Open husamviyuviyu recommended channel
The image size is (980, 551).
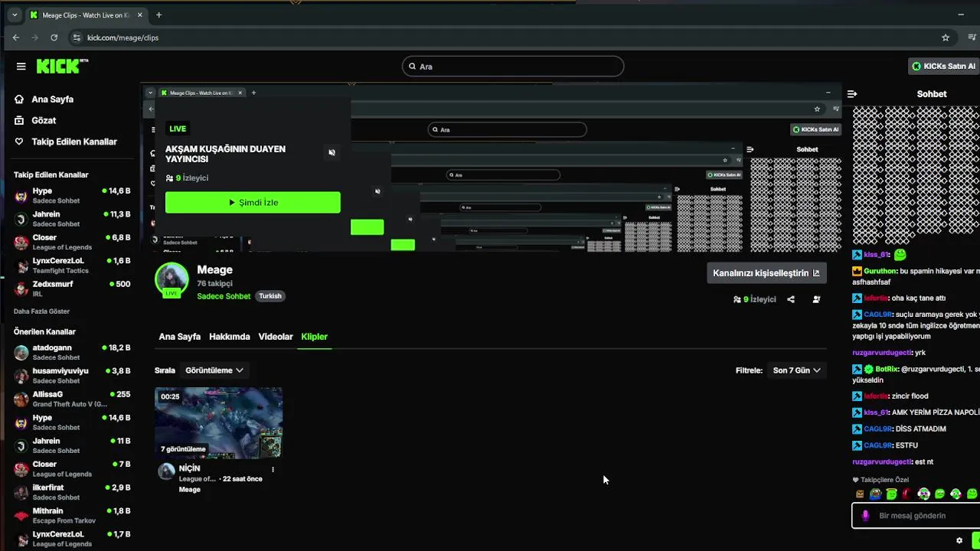pyautogui.click(x=71, y=375)
